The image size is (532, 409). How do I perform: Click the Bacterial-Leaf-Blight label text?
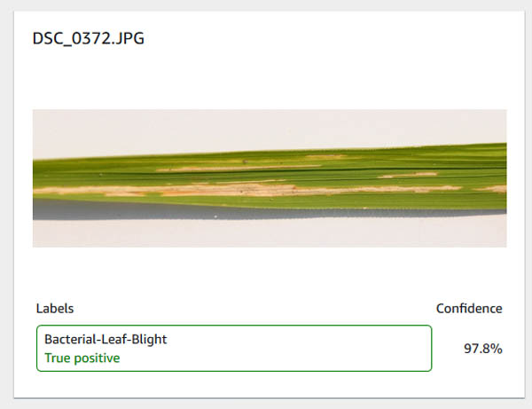coord(106,339)
